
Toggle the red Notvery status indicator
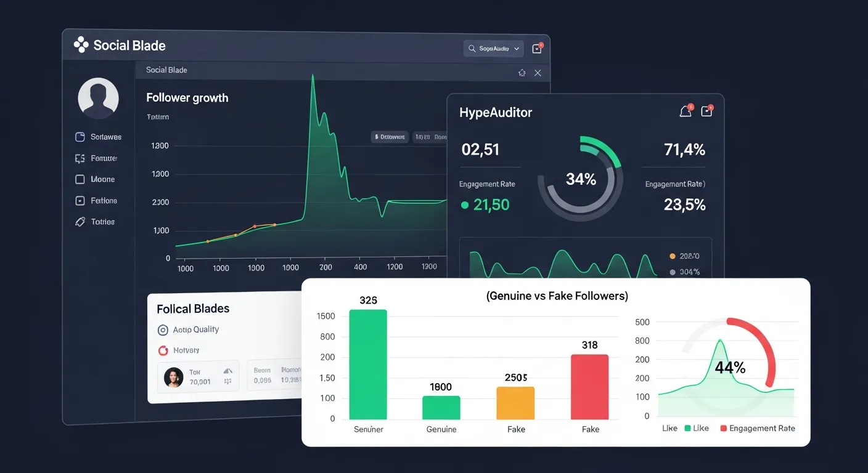(x=162, y=350)
